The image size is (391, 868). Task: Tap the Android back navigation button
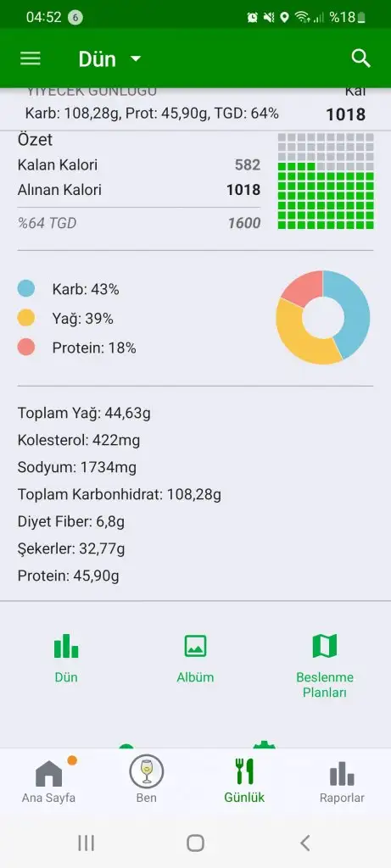tap(304, 843)
